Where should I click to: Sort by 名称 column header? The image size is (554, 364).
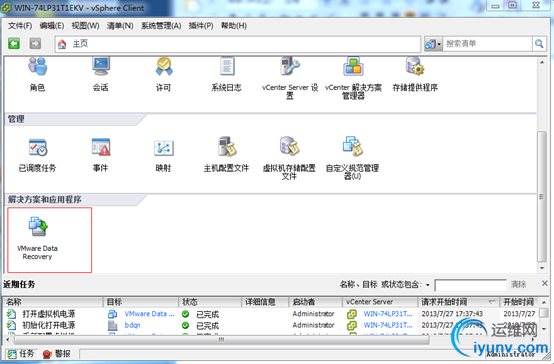coord(53,302)
